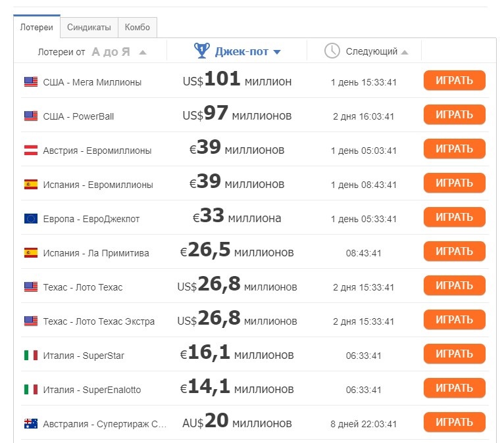Click the €14,1 миллионов jackpot amount

click(237, 387)
